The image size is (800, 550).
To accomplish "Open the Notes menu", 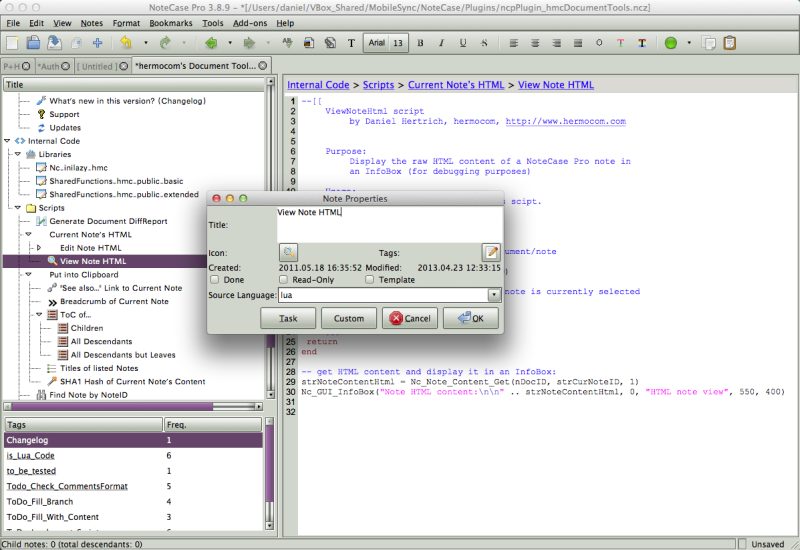I will pyautogui.click(x=91, y=23).
